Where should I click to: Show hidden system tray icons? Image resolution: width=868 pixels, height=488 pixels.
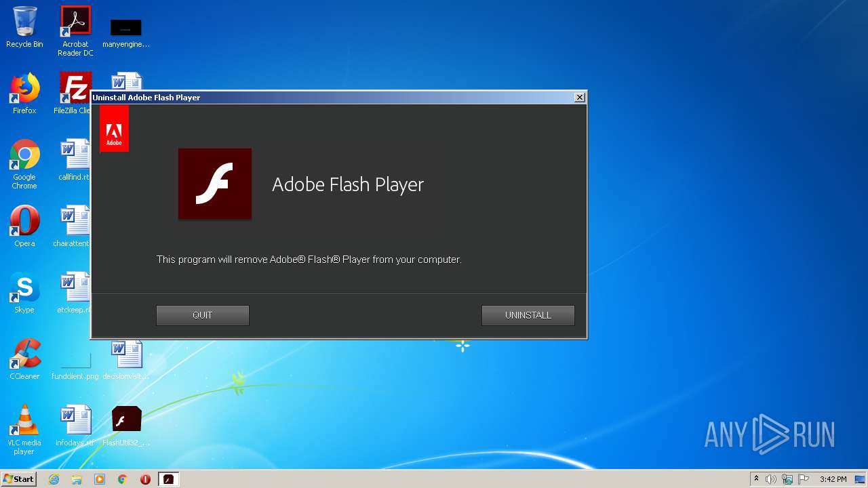(x=756, y=479)
